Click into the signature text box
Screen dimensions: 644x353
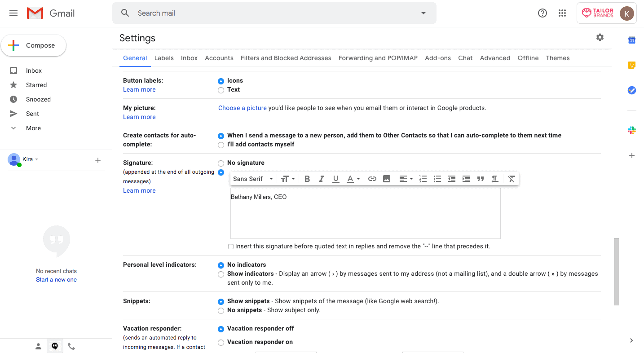coord(365,213)
